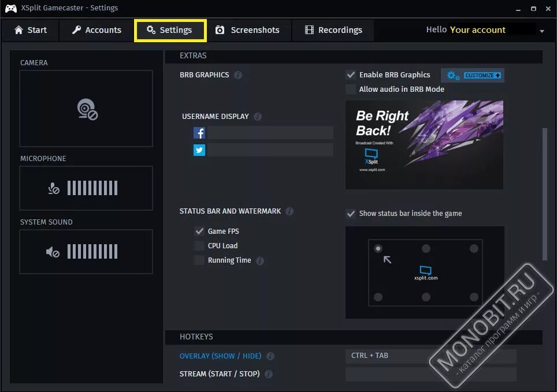This screenshot has height=392, width=557.
Task: Show info for Overlay hotkey
Action: coord(270,356)
